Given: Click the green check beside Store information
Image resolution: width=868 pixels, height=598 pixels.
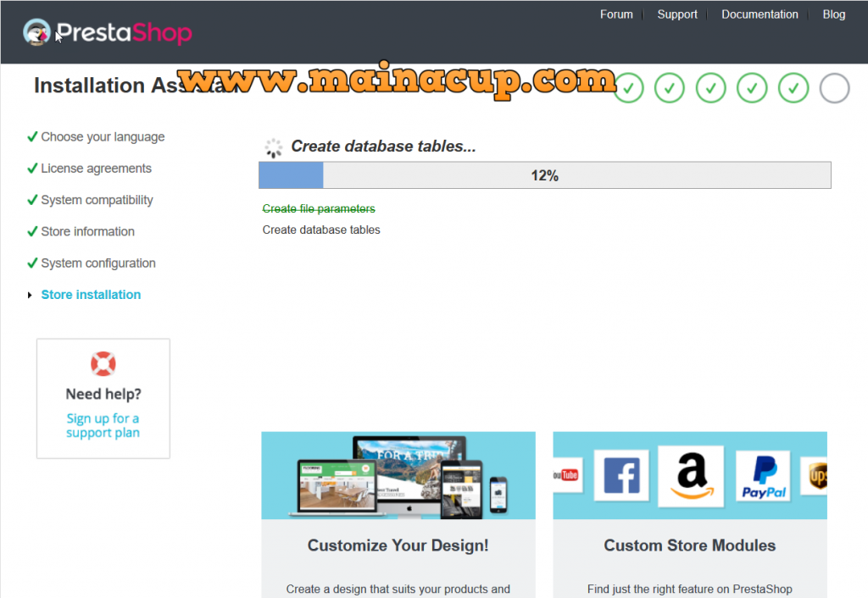Looking at the screenshot, I should click(x=32, y=230).
